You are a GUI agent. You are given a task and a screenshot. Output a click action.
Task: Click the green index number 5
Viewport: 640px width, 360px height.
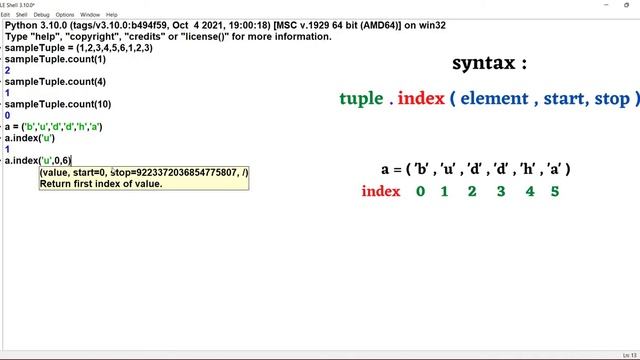[x=555, y=191]
